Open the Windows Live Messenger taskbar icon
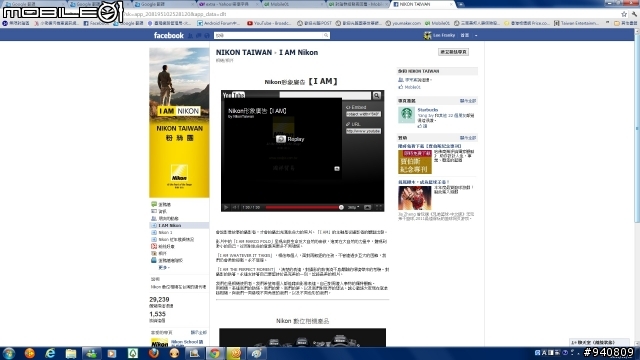 coord(91,353)
